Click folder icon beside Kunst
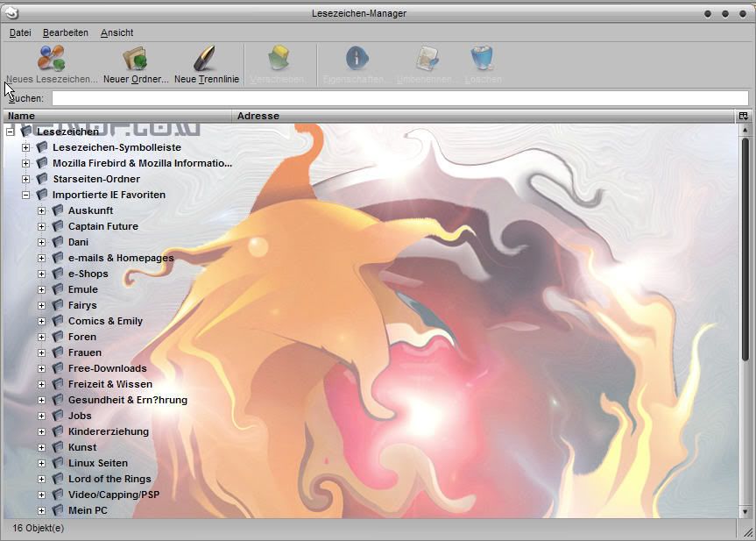This screenshot has height=541, width=756. [58, 447]
